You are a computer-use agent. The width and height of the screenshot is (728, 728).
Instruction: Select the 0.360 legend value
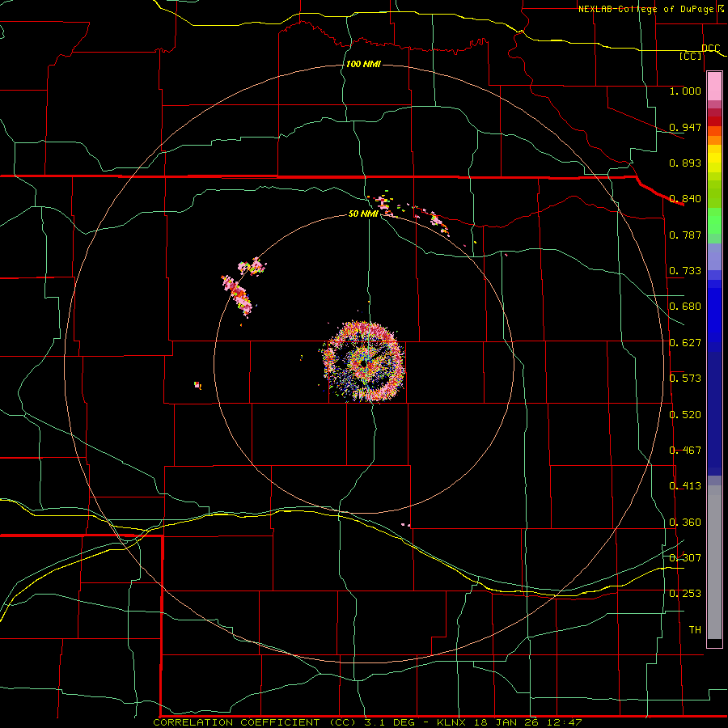pos(685,523)
